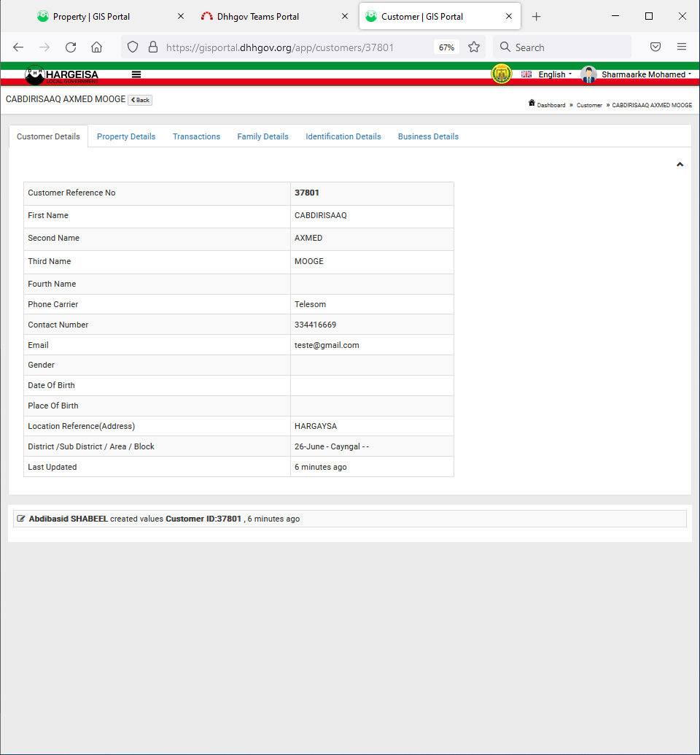
Task: Click the third name value MOOGE
Action: (x=309, y=261)
